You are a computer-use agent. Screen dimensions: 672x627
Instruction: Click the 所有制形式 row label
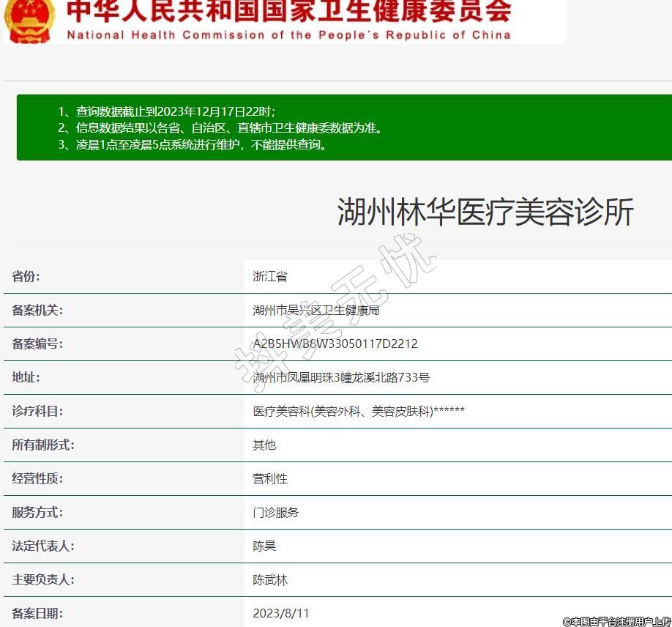coord(43,445)
